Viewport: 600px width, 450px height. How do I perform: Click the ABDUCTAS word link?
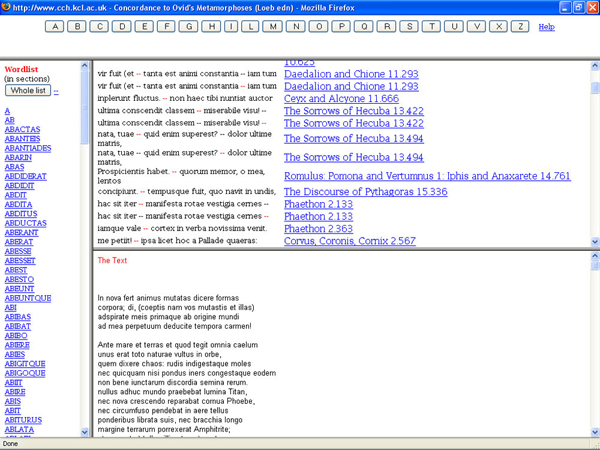click(x=24, y=223)
